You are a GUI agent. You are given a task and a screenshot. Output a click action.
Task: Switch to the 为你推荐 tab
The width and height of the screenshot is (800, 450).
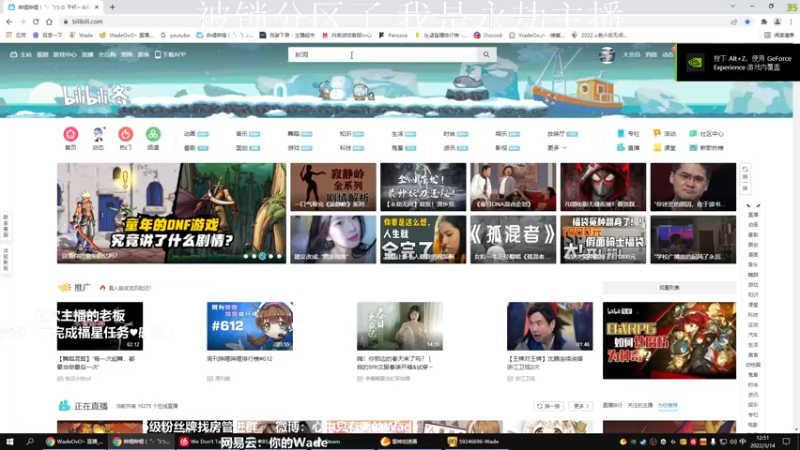(667, 405)
